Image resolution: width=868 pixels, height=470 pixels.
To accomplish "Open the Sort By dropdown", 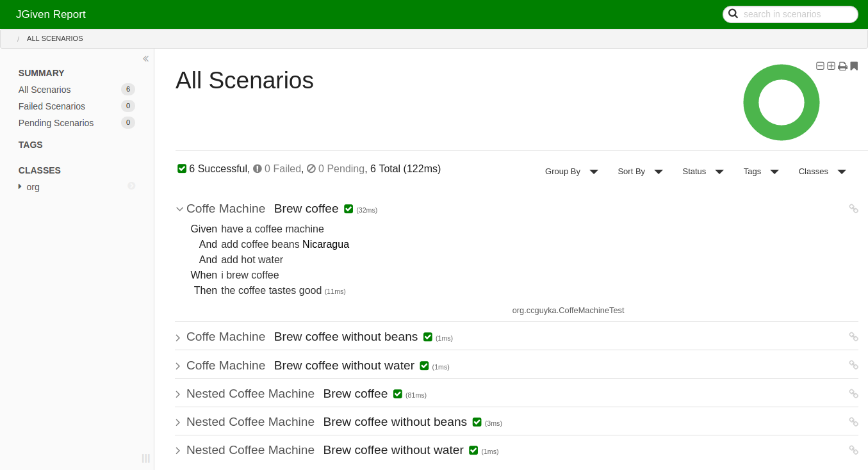I will tap(639, 172).
